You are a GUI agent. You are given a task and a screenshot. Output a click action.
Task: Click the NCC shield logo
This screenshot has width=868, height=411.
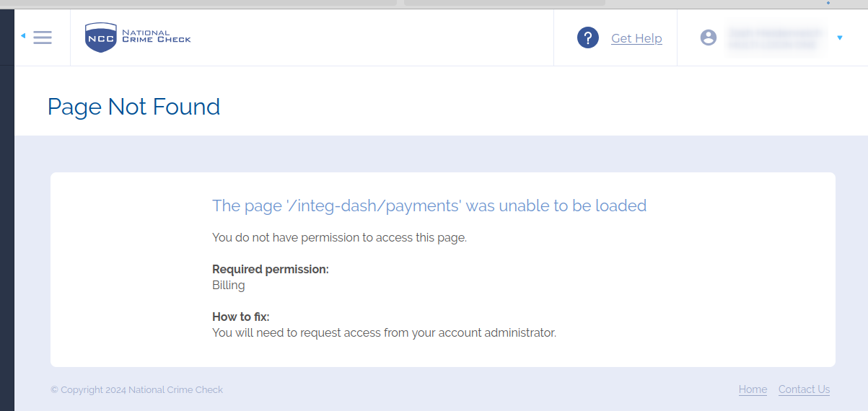(100, 37)
